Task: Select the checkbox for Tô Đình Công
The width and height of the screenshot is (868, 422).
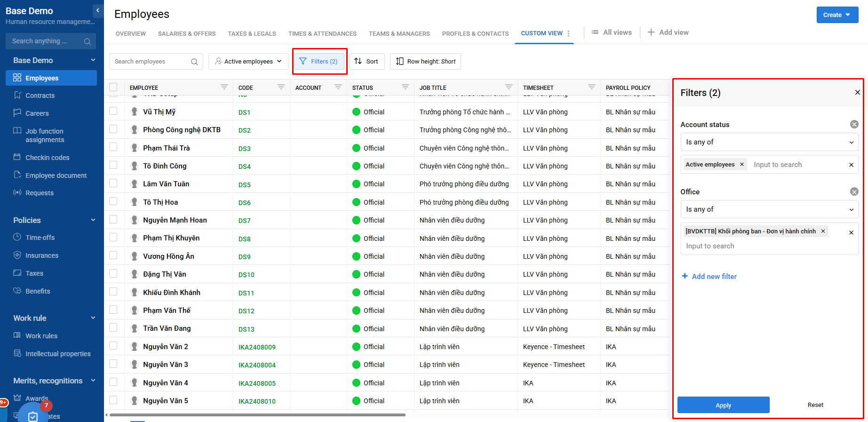Action: tap(113, 165)
